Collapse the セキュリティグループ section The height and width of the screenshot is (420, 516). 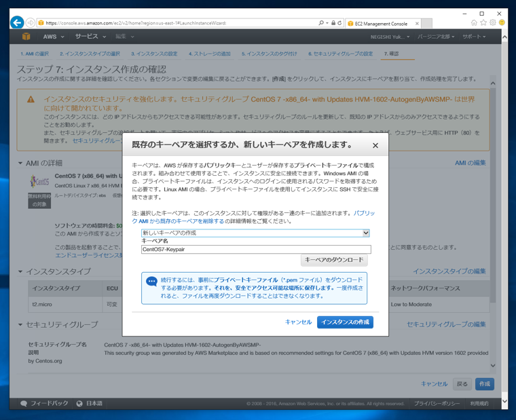[20, 324]
